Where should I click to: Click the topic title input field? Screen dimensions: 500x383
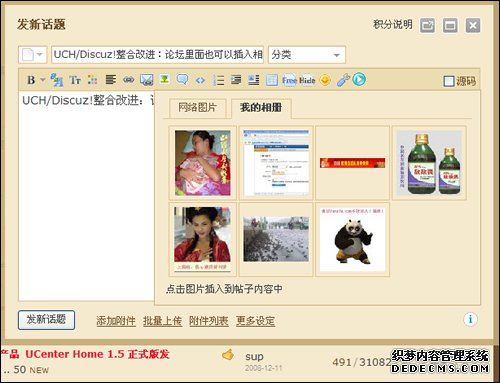(158, 55)
